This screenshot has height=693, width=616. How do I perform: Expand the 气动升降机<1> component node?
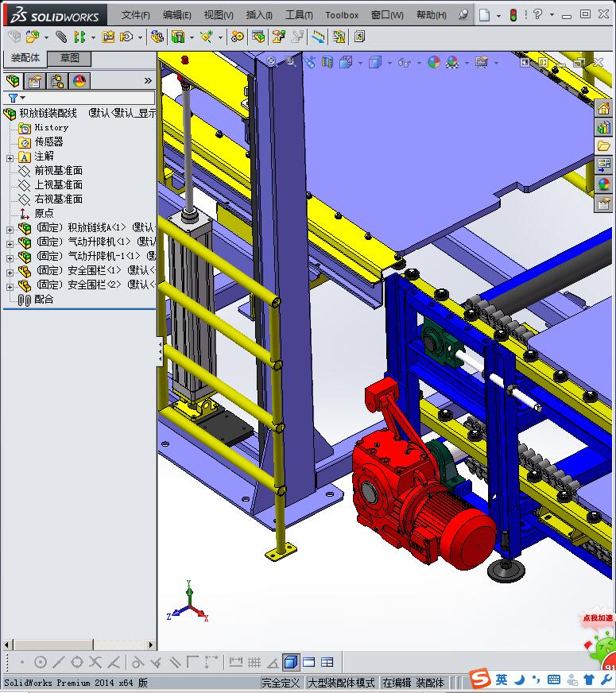coord(10,244)
